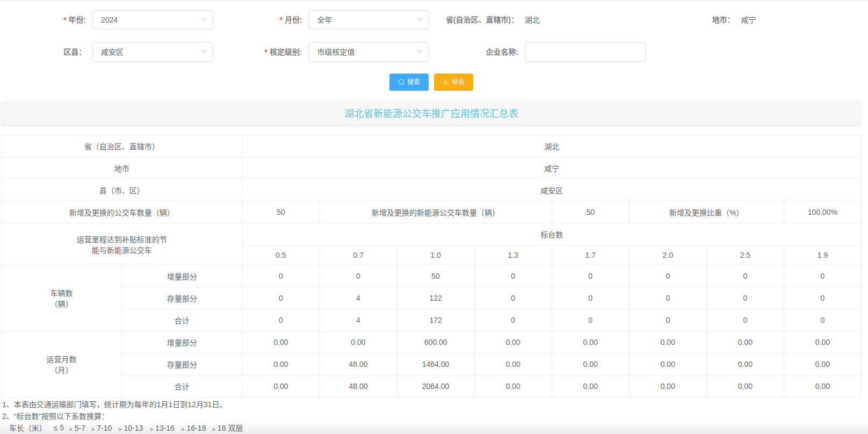Click 增量部分 label under 运营月数
This screenshot has width=868, height=434.
(x=182, y=343)
